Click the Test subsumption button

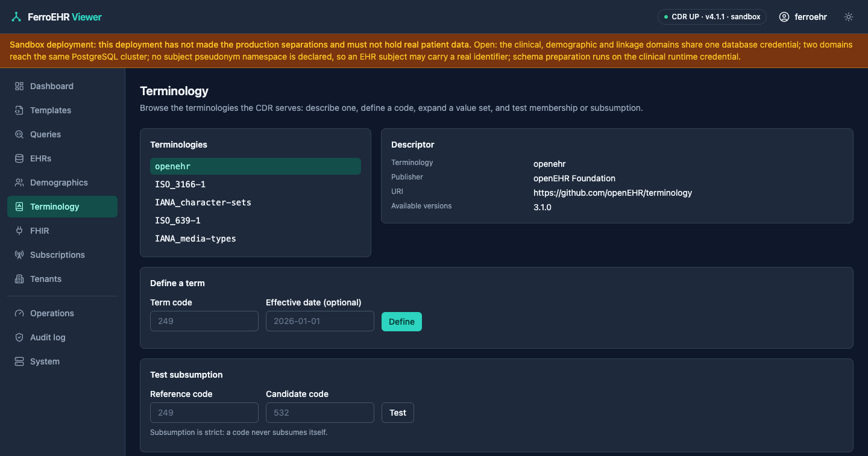(x=398, y=413)
